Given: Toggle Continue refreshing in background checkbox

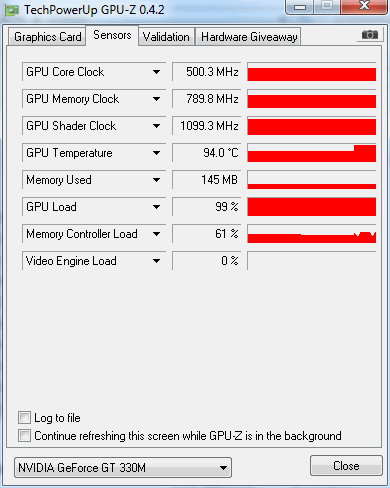Looking at the screenshot, I should coord(24,436).
